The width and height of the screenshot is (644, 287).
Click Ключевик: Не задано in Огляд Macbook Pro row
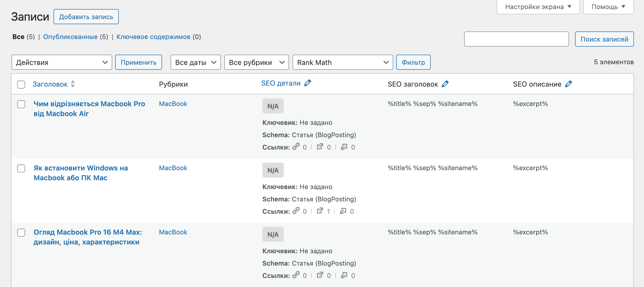coord(297,251)
